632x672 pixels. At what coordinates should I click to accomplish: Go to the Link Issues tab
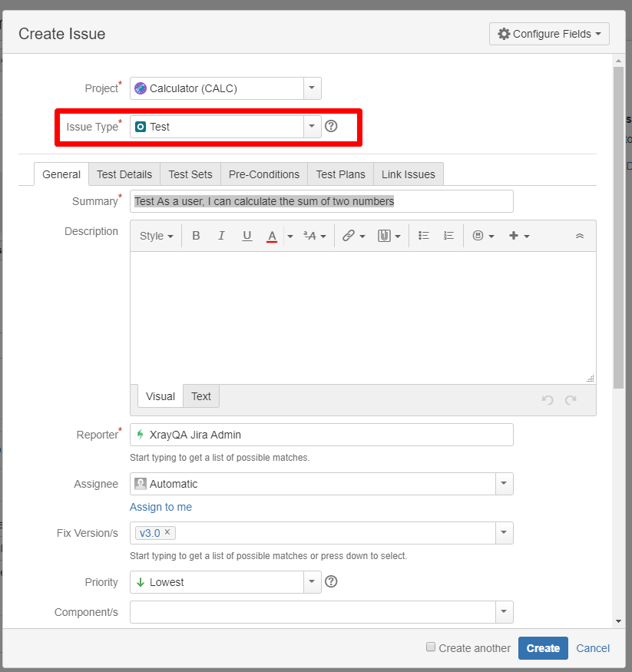[x=409, y=174]
